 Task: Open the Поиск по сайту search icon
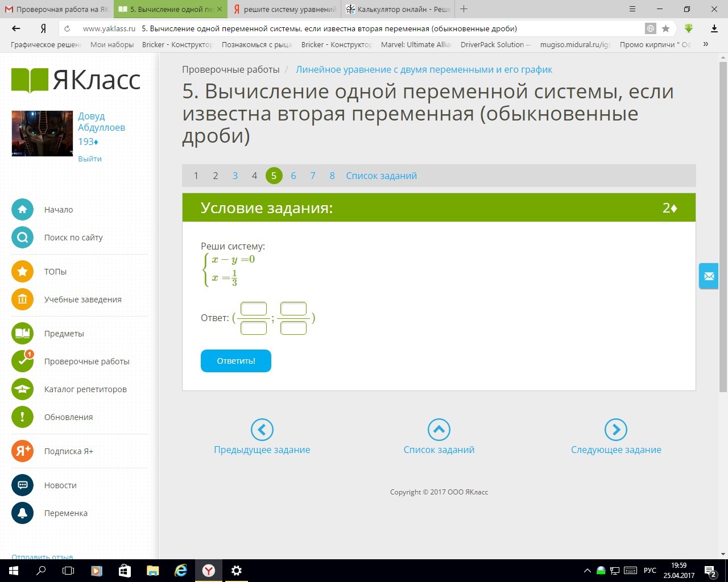pyautogui.click(x=23, y=238)
